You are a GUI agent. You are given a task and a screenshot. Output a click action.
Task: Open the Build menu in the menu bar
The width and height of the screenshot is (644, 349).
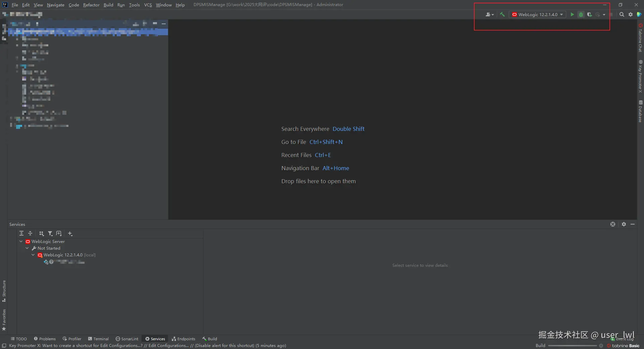(x=108, y=5)
